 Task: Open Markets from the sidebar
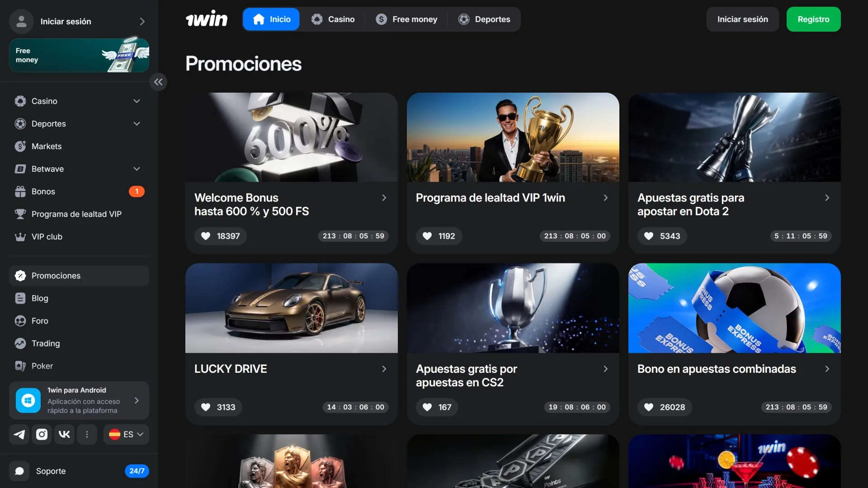[x=79, y=146]
